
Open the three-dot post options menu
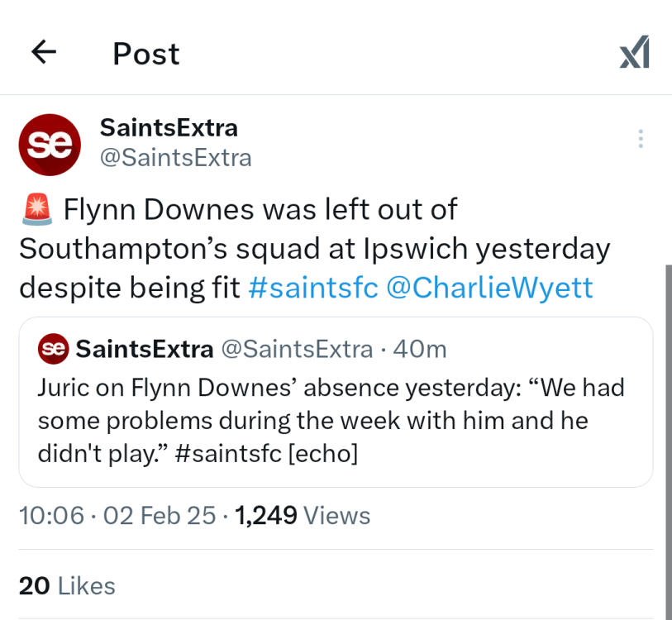point(641,139)
